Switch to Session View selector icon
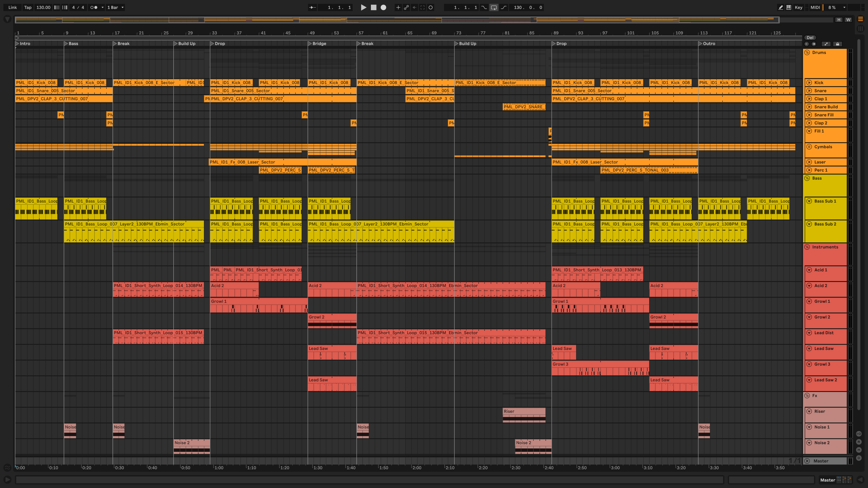Image resolution: width=868 pixels, height=488 pixels. click(860, 29)
